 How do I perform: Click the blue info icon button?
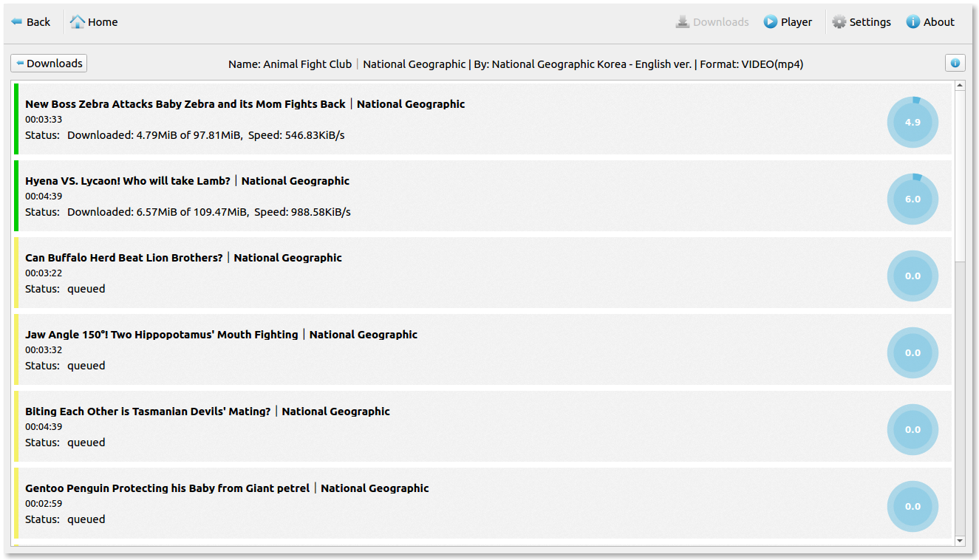point(955,64)
